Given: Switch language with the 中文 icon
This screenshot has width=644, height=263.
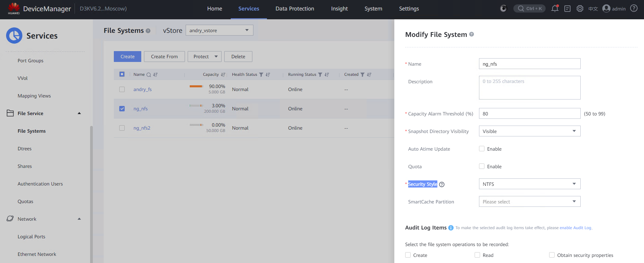Looking at the screenshot, I should [593, 9].
